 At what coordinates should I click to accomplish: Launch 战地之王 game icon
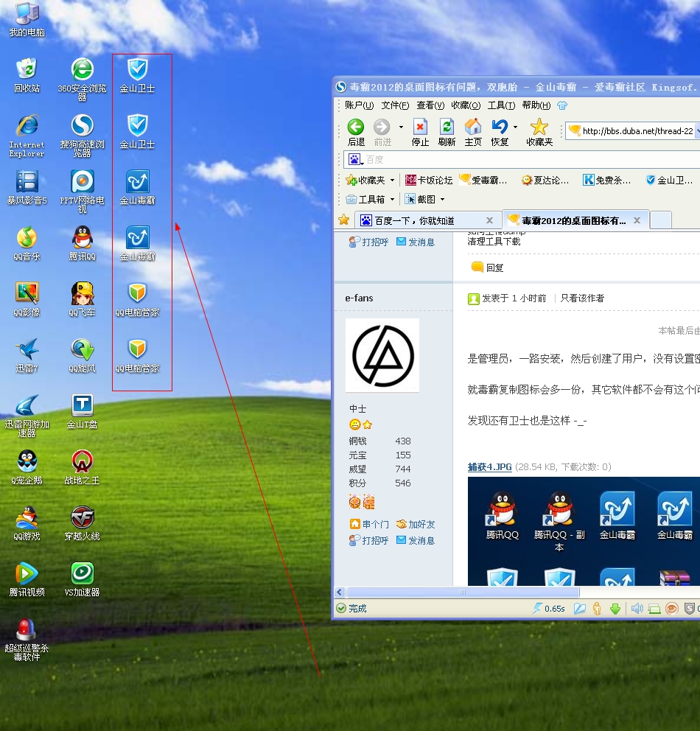point(82,467)
